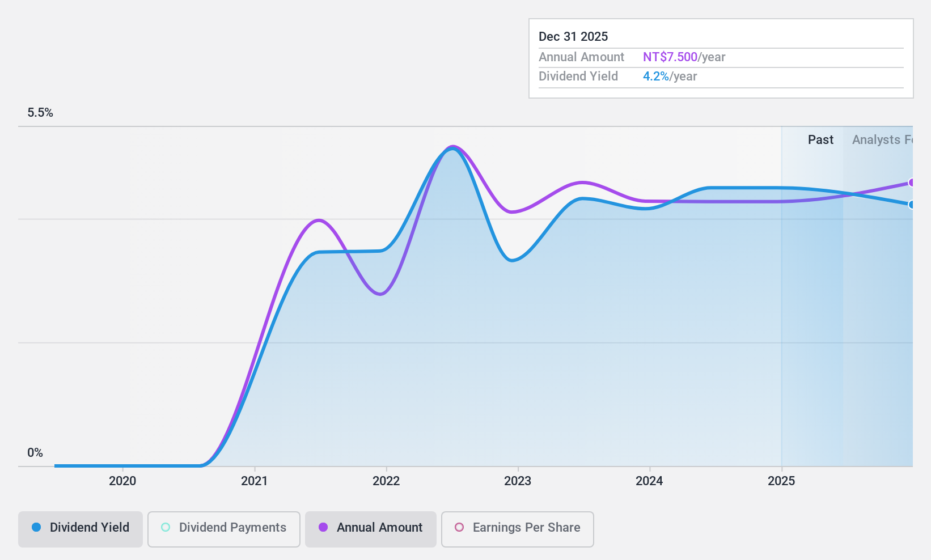This screenshot has width=931, height=560.
Task: Click the blue Dividend Yield endpoint marker
Action: click(911, 205)
